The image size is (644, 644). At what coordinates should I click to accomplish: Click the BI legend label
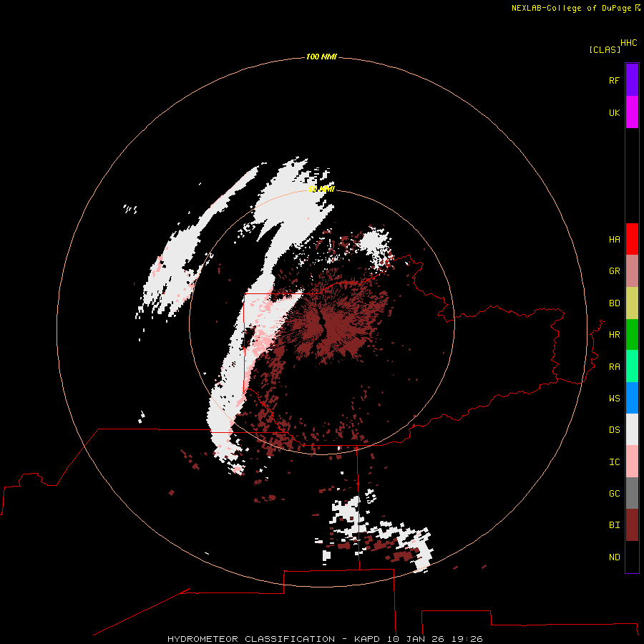[614, 525]
